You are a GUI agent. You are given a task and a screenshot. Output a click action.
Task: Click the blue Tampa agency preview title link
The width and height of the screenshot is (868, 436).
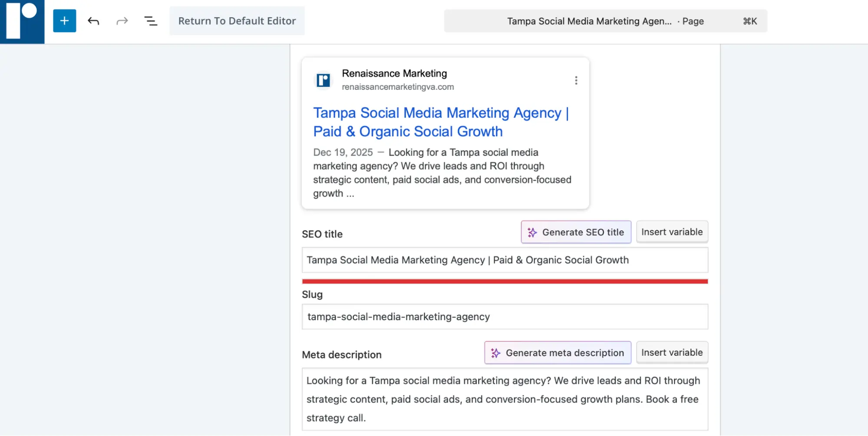[440, 122]
